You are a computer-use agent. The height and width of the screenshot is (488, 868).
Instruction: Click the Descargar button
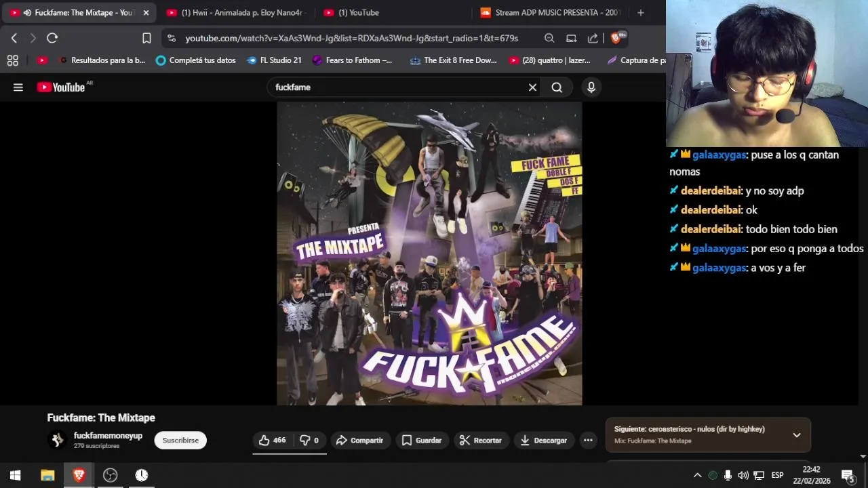click(543, 441)
